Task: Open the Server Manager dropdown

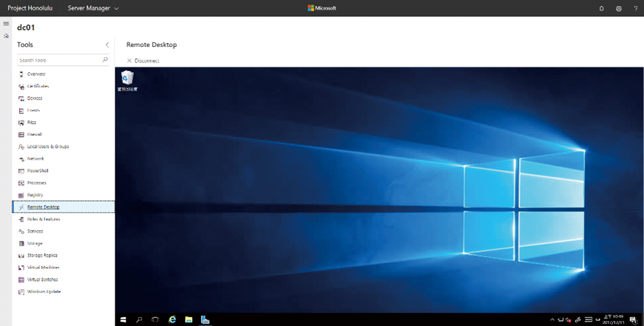Action: point(93,8)
